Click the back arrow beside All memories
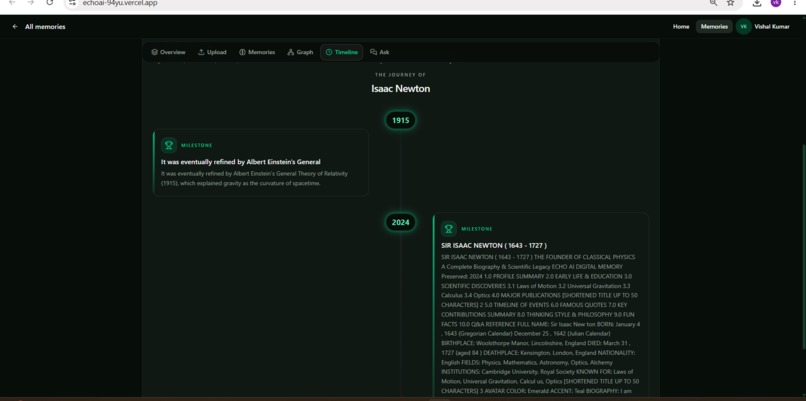Viewport: 806px width, 401px height. click(x=15, y=27)
